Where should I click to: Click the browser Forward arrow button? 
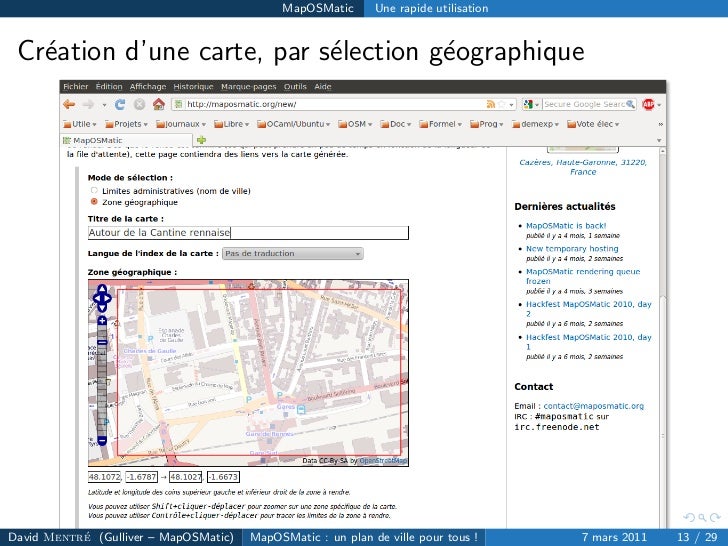tap(89, 104)
